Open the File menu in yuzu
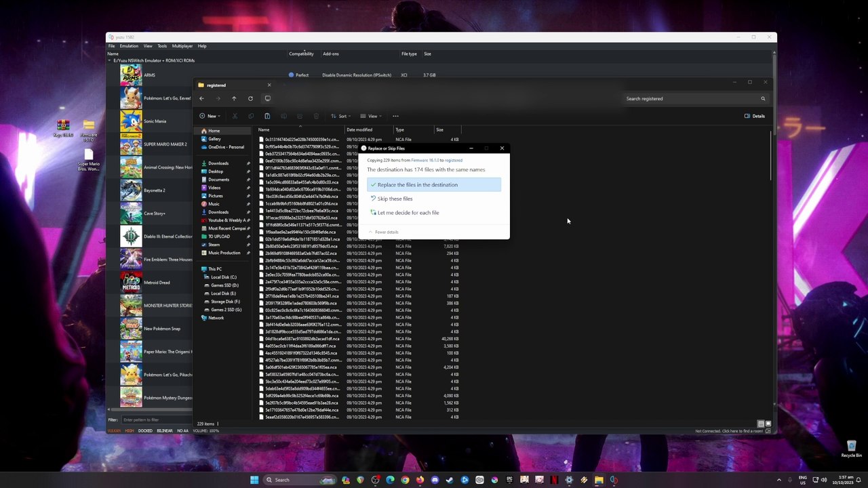 pyautogui.click(x=111, y=46)
